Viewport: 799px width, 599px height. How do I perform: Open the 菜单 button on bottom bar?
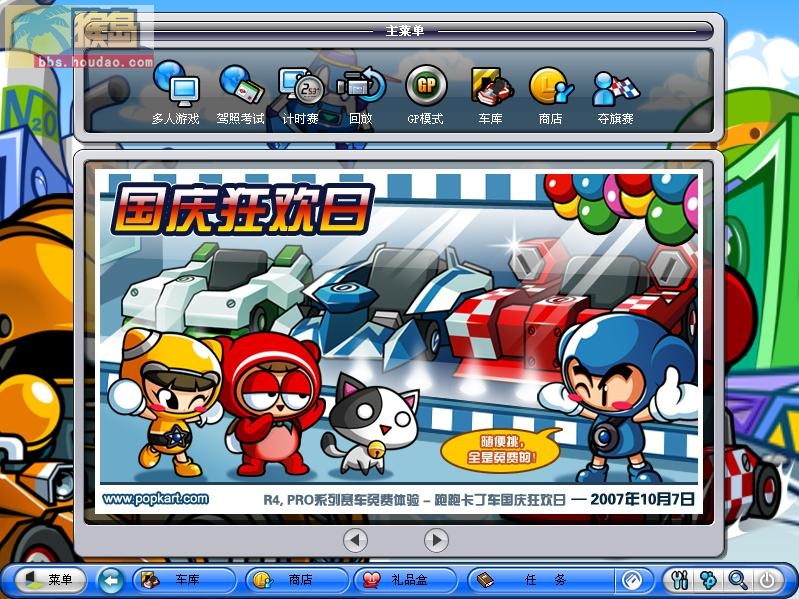click(50, 580)
